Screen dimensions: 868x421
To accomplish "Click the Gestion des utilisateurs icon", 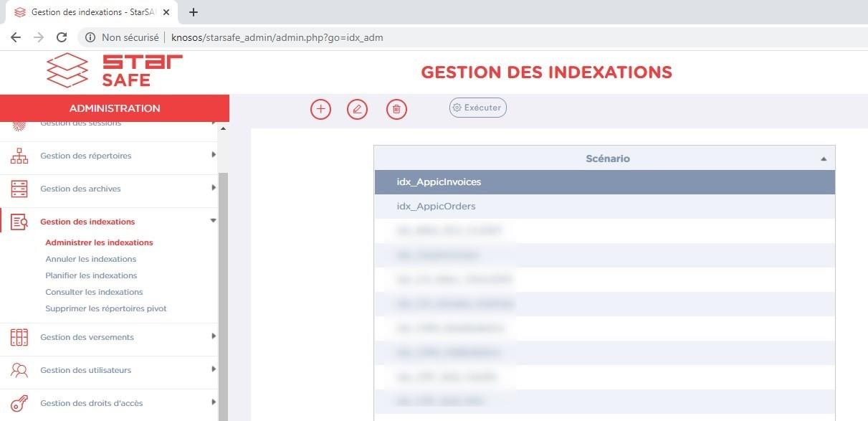I will (19, 370).
